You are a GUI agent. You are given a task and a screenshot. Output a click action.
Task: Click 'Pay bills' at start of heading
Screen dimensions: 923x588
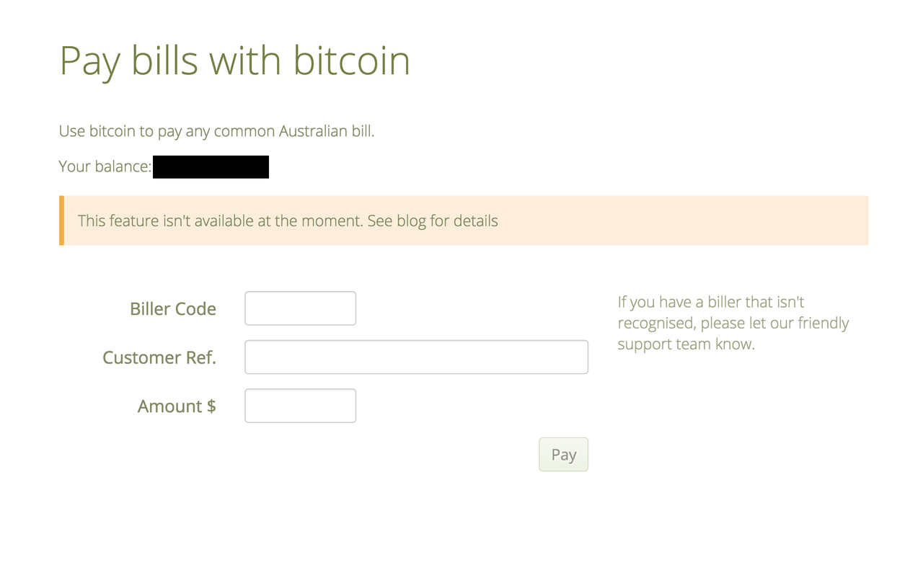pyautogui.click(x=128, y=62)
